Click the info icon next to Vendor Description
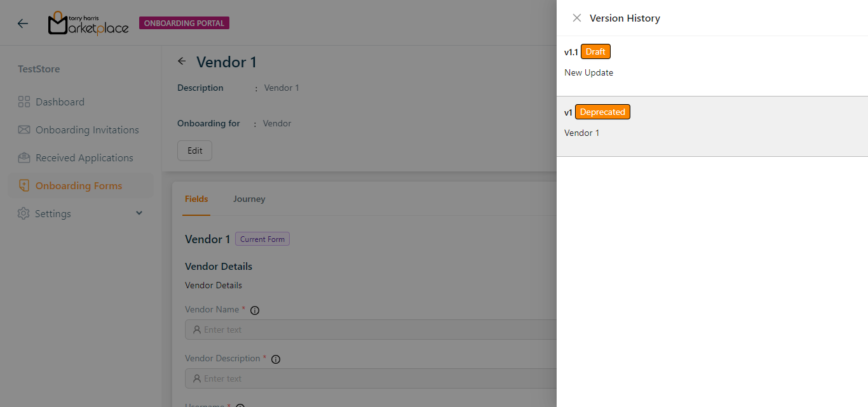This screenshot has height=407, width=868. click(276, 359)
